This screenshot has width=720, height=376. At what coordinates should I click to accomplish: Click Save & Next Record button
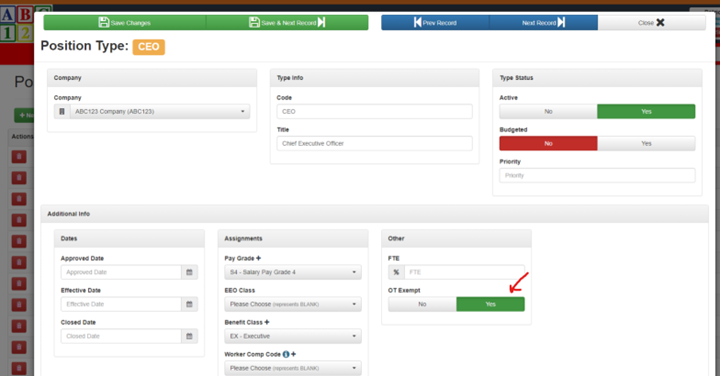tap(287, 22)
